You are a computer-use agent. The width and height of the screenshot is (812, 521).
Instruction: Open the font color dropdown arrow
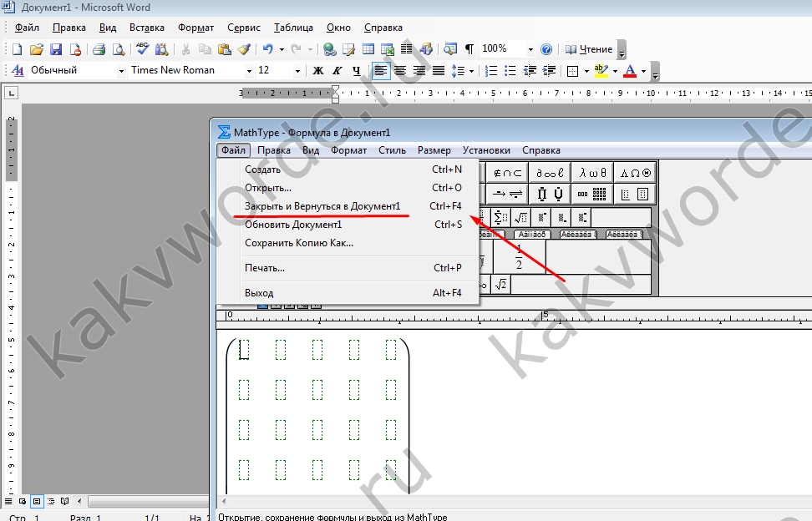(x=644, y=71)
